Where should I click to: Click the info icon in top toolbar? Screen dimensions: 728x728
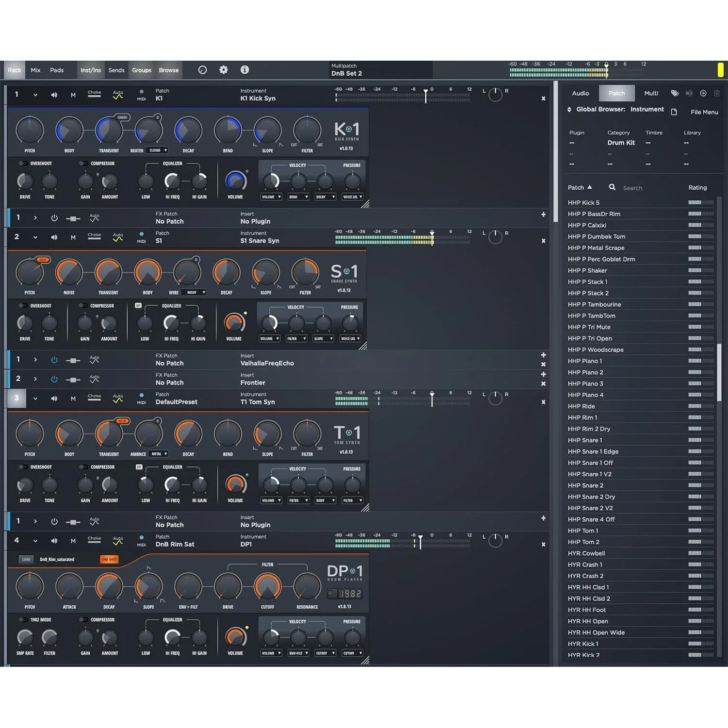pyautogui.click(x=245, y=70)
